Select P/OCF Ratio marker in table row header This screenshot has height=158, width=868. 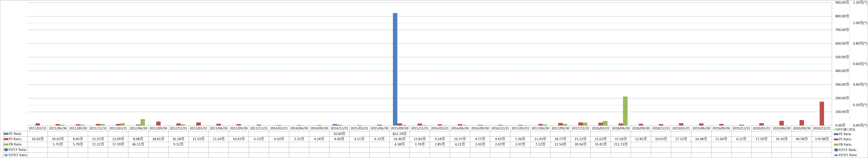click(6, 155)
